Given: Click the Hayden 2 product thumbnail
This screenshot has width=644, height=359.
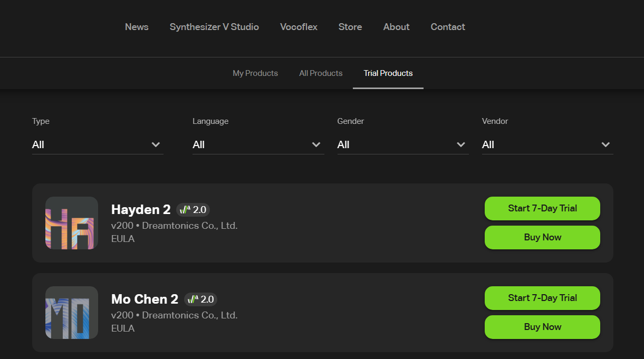Looking at the screenshot, I should [72, 223].
